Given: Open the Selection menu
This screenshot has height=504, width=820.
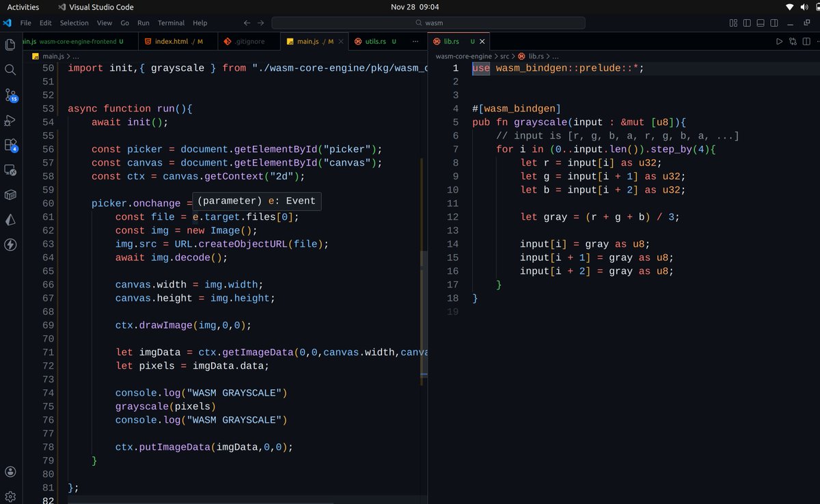Looking at the screenshot, I should click(74, 23).
